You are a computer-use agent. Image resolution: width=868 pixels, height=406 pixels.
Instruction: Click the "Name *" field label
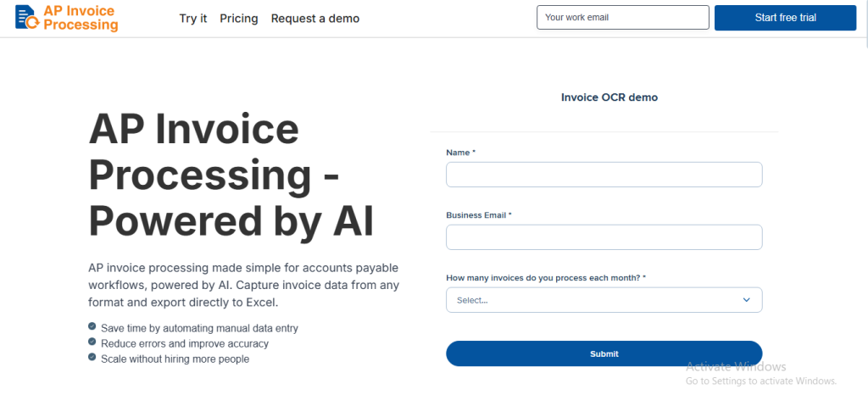tap(461, 153)
